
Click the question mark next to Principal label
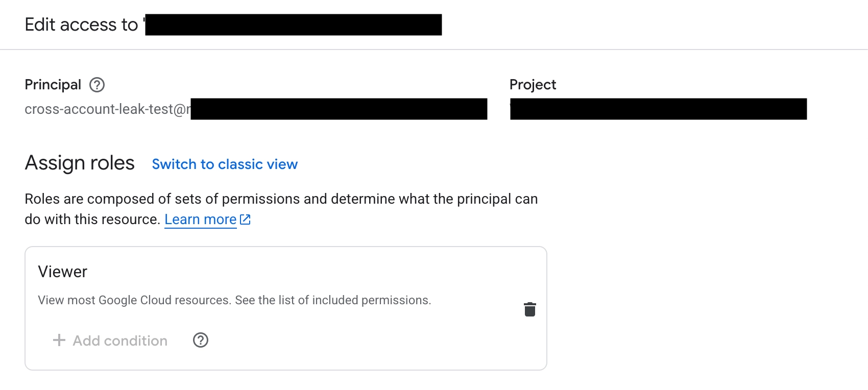(x=97, y=85)
